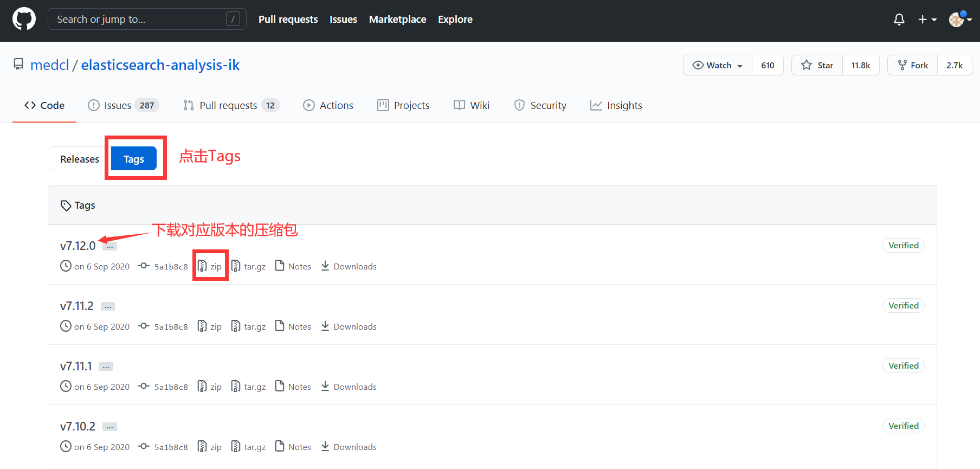Open the elasticsearch-analysis-ik repository link
The width and height of the screenshot is (980, 469).
160,65
